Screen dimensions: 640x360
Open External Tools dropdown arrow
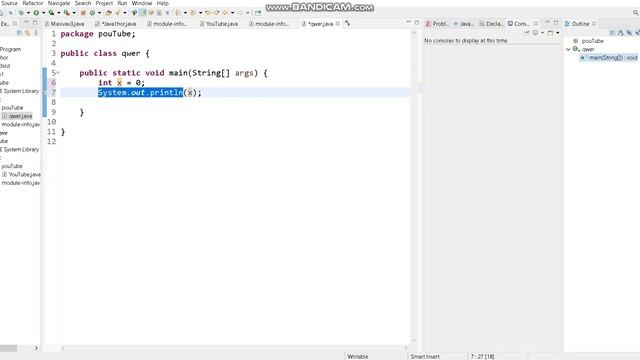tap(74, 13)
